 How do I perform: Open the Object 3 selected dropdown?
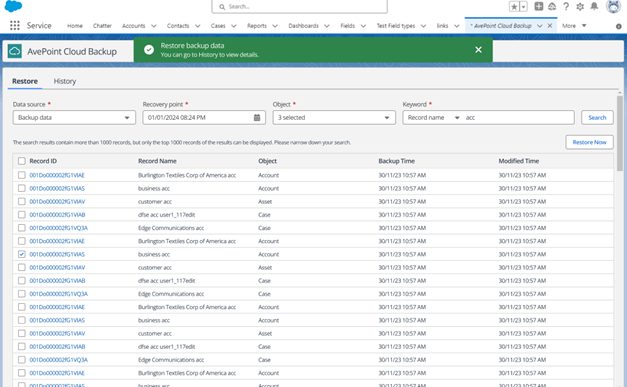[x=334, y=118]
